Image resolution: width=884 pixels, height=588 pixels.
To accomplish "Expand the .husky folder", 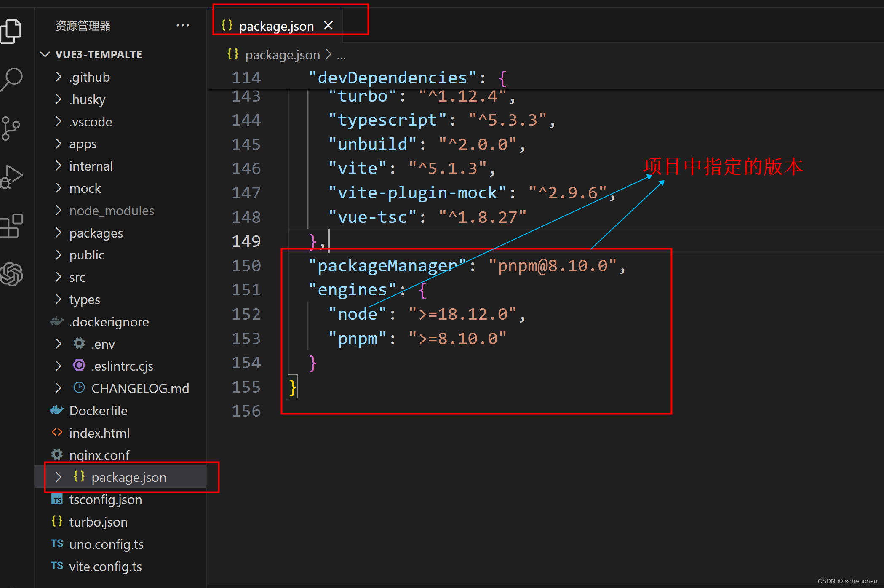I will [x=87, y=99].
